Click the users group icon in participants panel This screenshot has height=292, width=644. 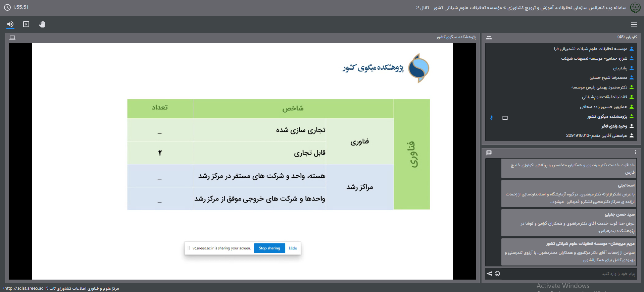tap(489, 38)
